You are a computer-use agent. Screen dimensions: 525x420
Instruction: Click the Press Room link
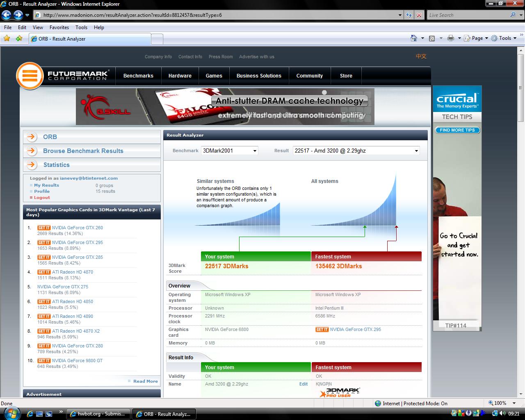click(221, 57)
